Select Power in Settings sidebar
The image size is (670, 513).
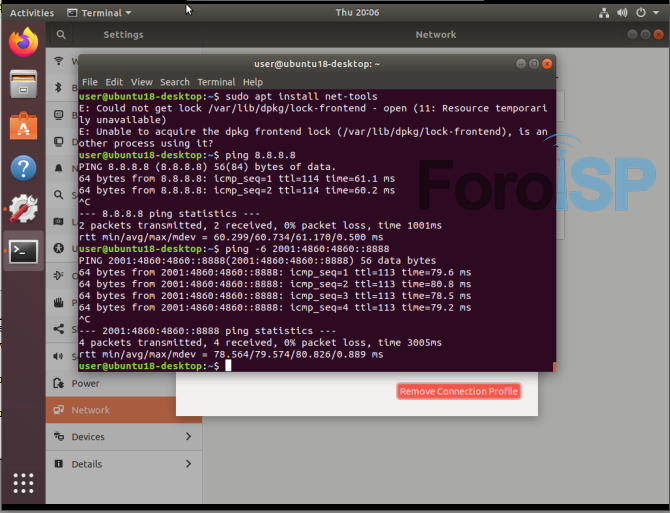pos(85,383)
